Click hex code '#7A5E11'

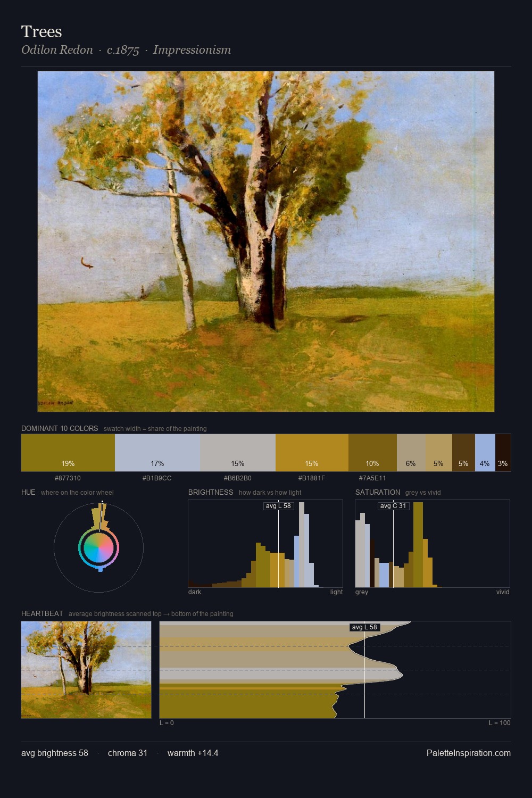(x=372, y=478)
